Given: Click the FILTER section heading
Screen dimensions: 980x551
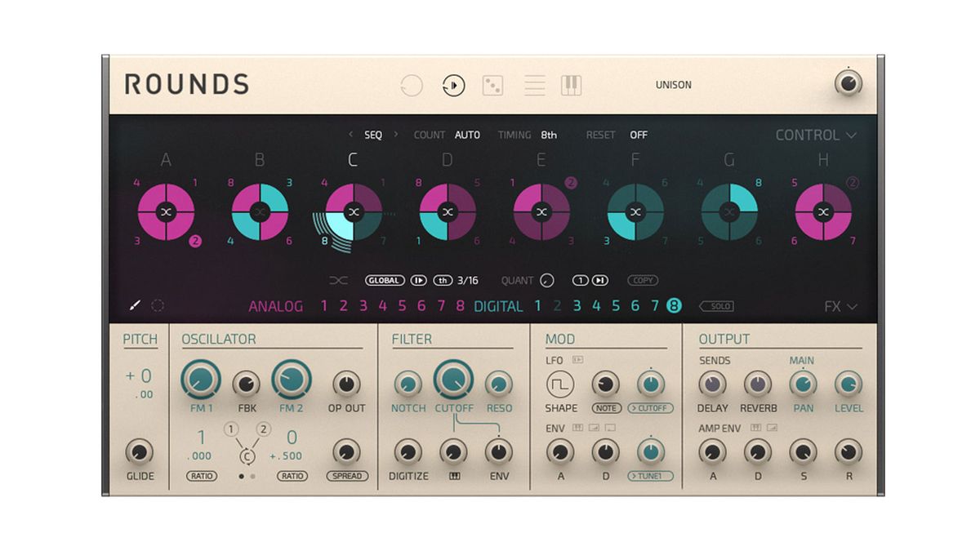Looking at the screenshot, I should 412,340.
